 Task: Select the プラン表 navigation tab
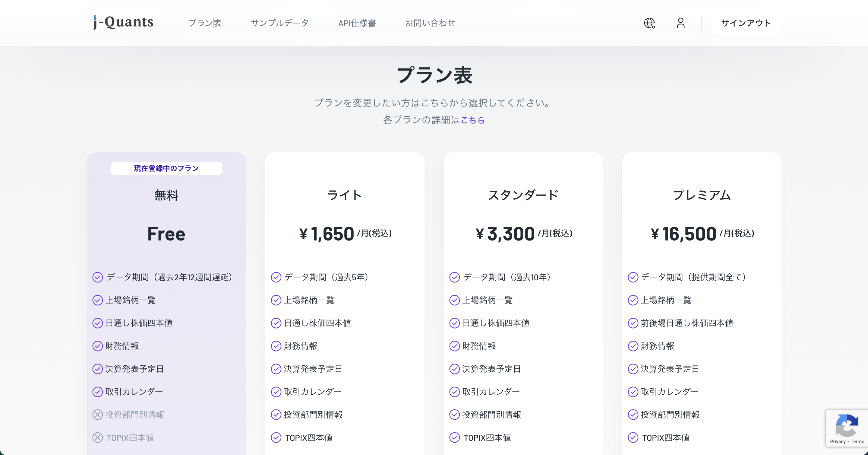click(x=205, y=23)
